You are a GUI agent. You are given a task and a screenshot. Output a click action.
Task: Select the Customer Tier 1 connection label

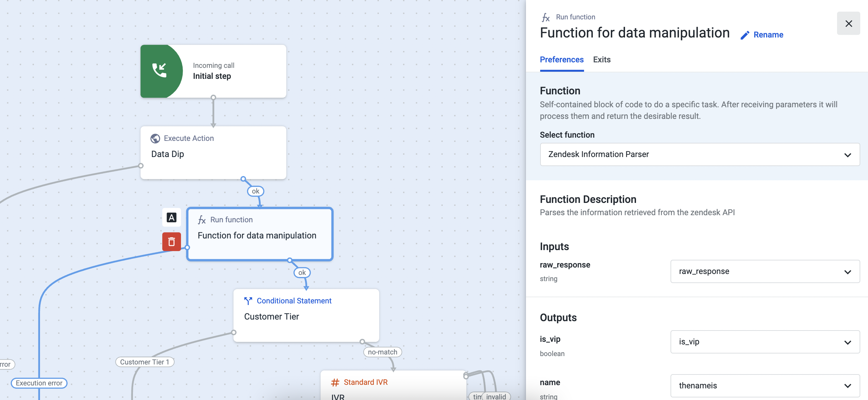[x=145, y=362]
